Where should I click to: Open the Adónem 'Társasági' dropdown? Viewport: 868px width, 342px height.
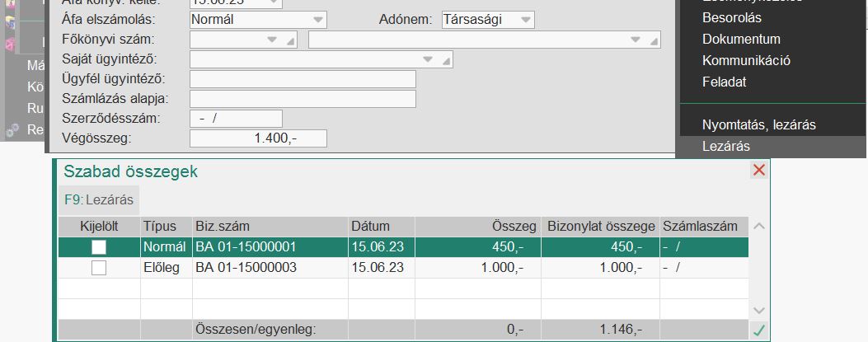525,20
